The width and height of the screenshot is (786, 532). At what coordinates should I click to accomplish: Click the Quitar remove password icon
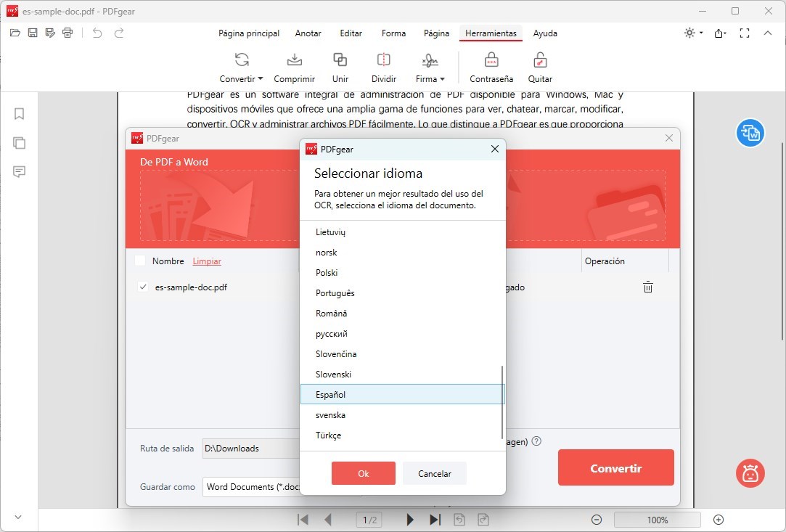(x=540, y=61)
